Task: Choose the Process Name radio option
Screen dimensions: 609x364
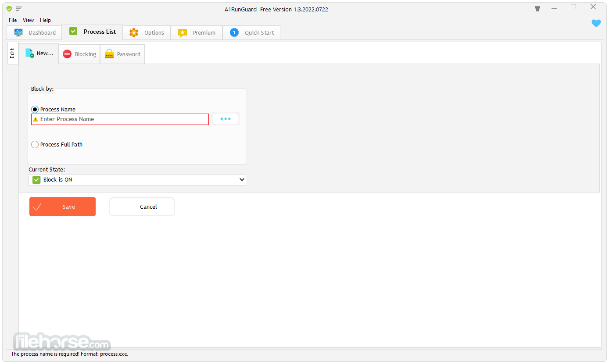Action: click(54, 109)
